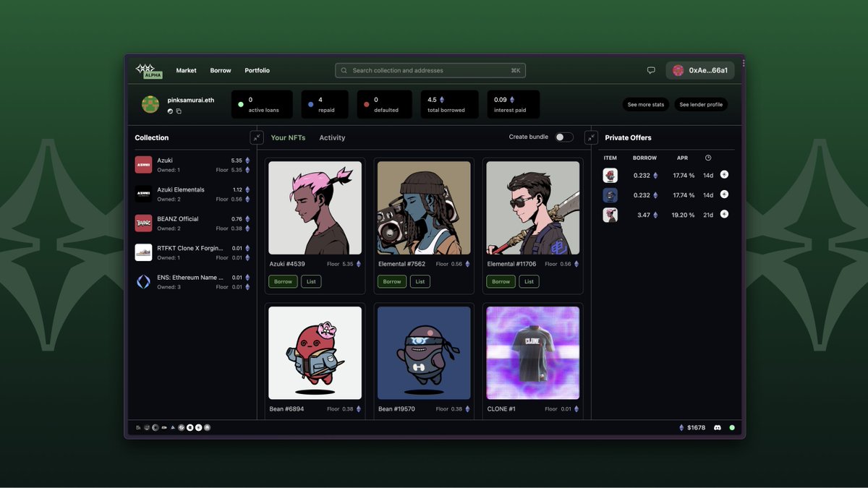
Task: Click List under Elemental #7562
Action: [x=420, y=281]
